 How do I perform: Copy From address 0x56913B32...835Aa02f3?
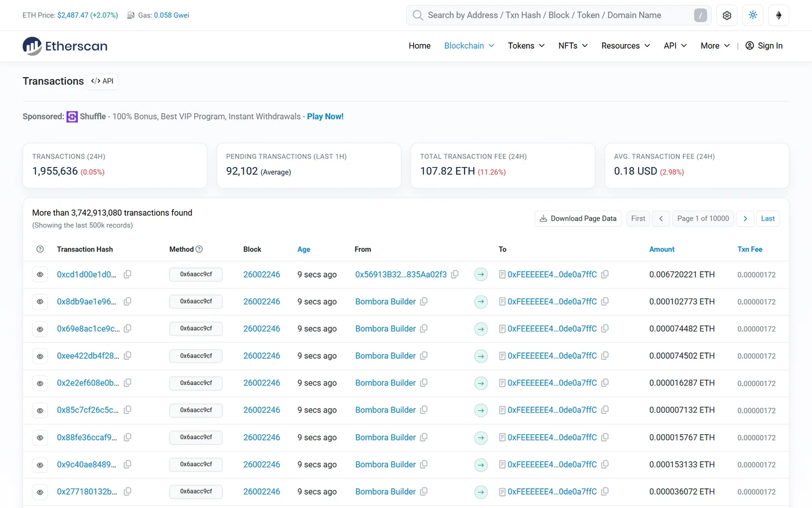pos(455,274)
